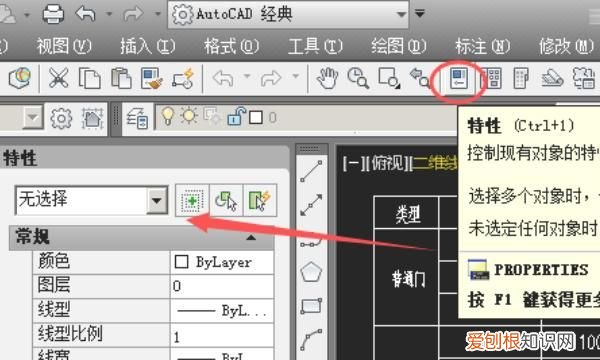Open the Layer Properties Manager icon
This screenshot has height=360, width=600.
point(137,118)
